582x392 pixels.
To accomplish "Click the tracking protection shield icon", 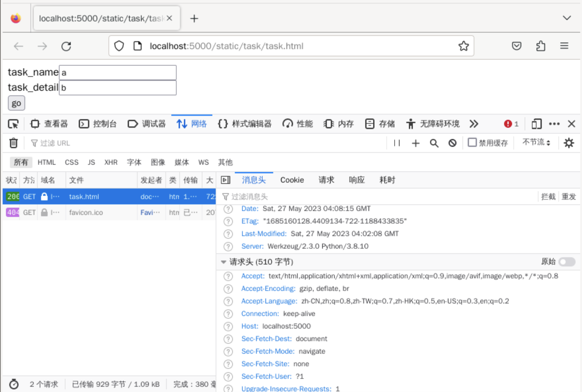I will tap(119, 46).
